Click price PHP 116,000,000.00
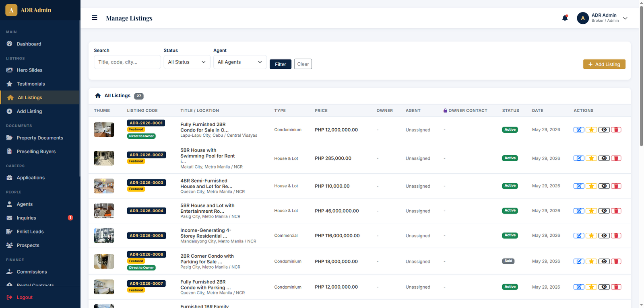This screenshot has height=308, width=644. point(337,236)
